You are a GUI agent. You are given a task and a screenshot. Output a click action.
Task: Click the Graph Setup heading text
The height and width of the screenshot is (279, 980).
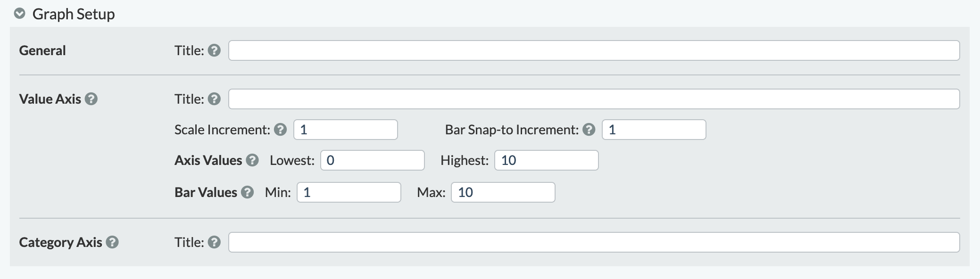(74, 14)
